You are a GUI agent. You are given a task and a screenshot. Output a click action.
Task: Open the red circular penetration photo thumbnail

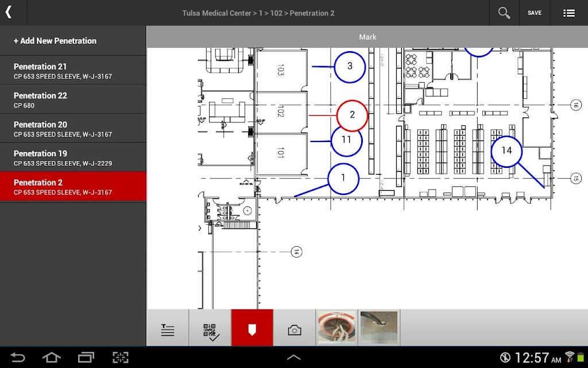(x=336, y=327)
